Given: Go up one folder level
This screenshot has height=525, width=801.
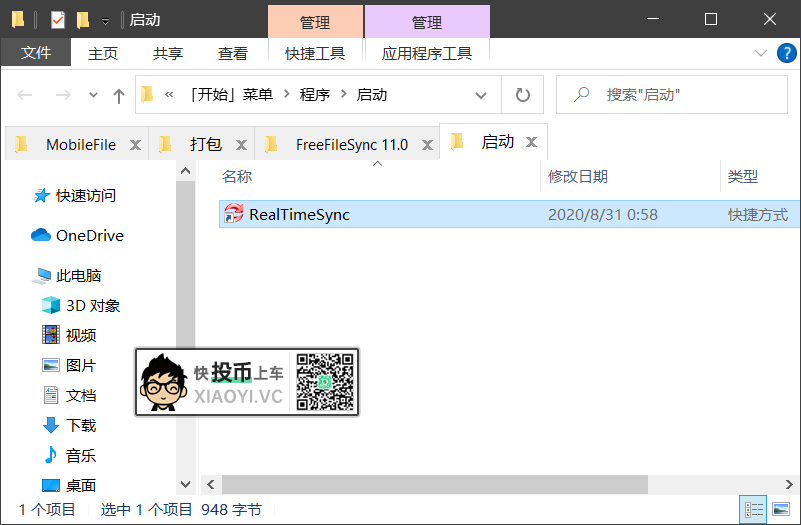Looking at the screenshot, I should [119, 95].
